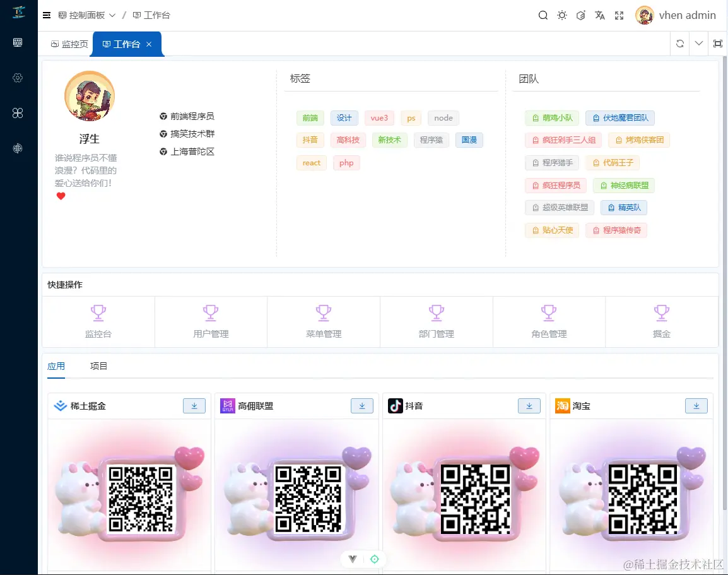The image size is (728, 575).
Task: Click the 浮生 profile avatar
Action: tap(90, 96)
